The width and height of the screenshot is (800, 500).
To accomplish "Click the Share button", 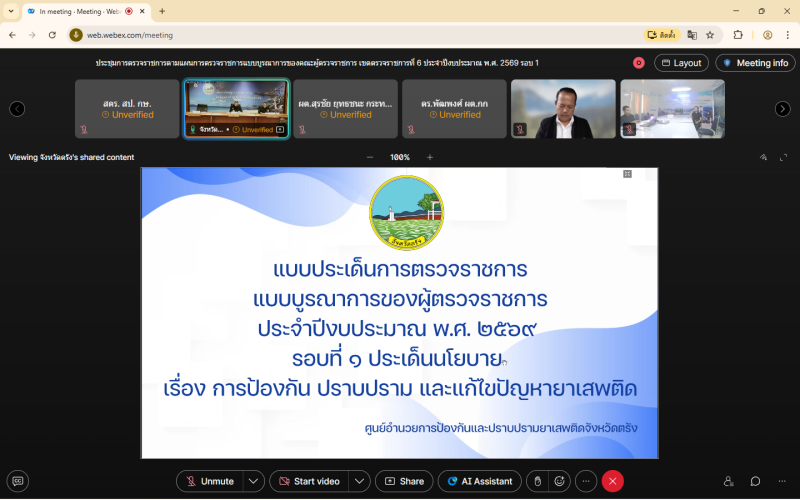I will [404, 481].
